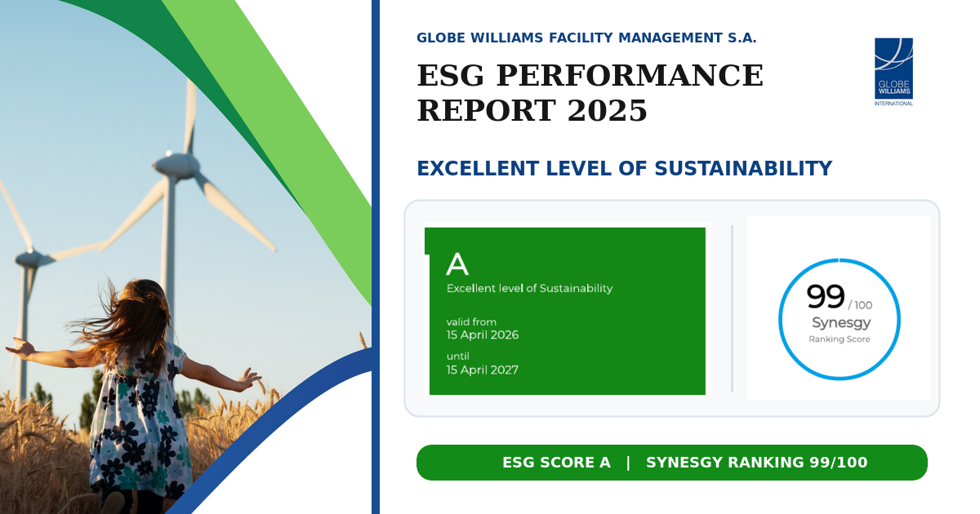
Task: Click the circular Synesgy score gauge ring
Action: coord(839,319)
